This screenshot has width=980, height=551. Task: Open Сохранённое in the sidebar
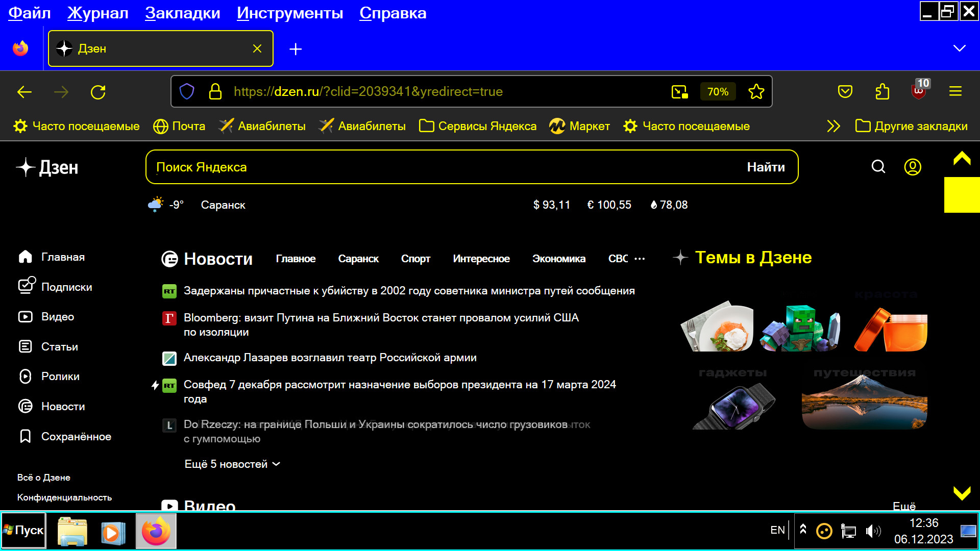(x=65, y=437)
